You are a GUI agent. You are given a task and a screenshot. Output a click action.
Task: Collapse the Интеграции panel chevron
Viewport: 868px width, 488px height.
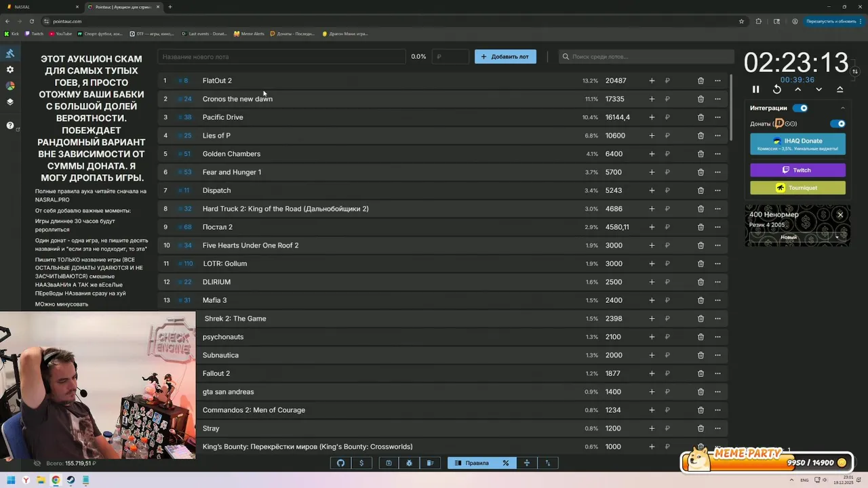(843, 108)
